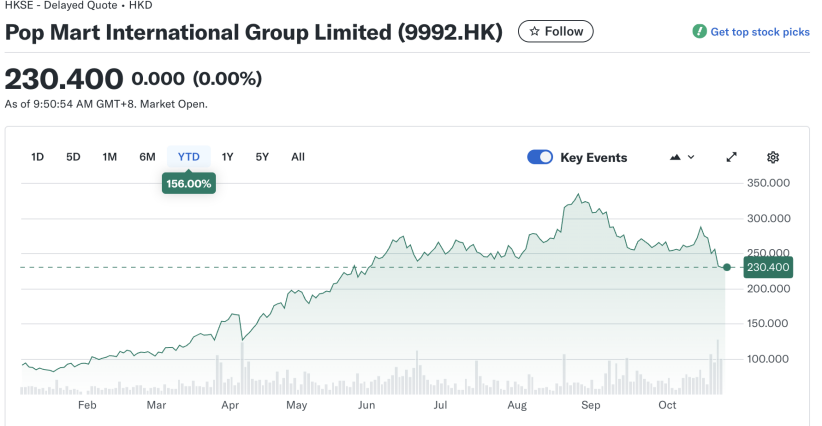The image size is (822, 426).
Task: Click the green lightbulb stock picks icon
Action: coord(700,32)
